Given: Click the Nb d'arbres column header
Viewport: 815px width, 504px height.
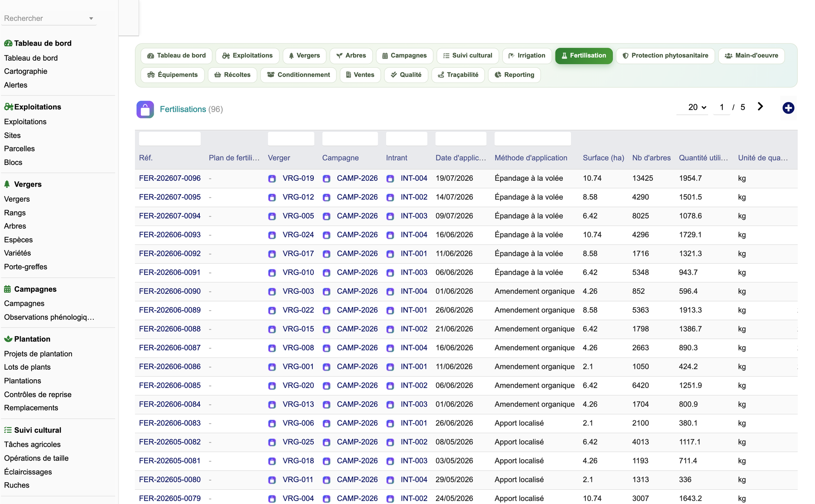Looking at the screenshot, I should pos(651,158).
